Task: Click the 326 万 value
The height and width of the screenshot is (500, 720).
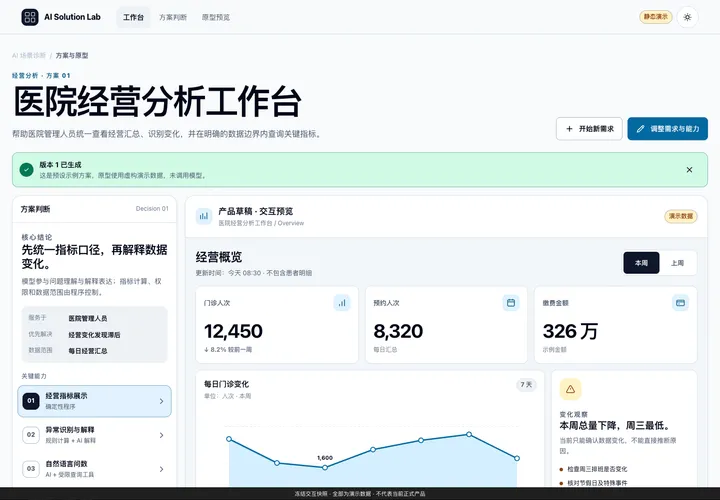Action: (x=570, y=331)
